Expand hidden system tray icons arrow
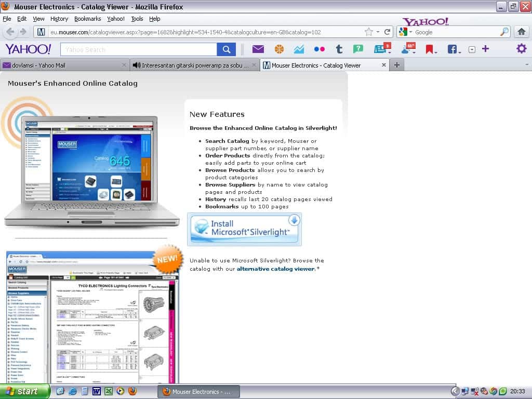Viewport: 532px width, 399px height. 455,391
